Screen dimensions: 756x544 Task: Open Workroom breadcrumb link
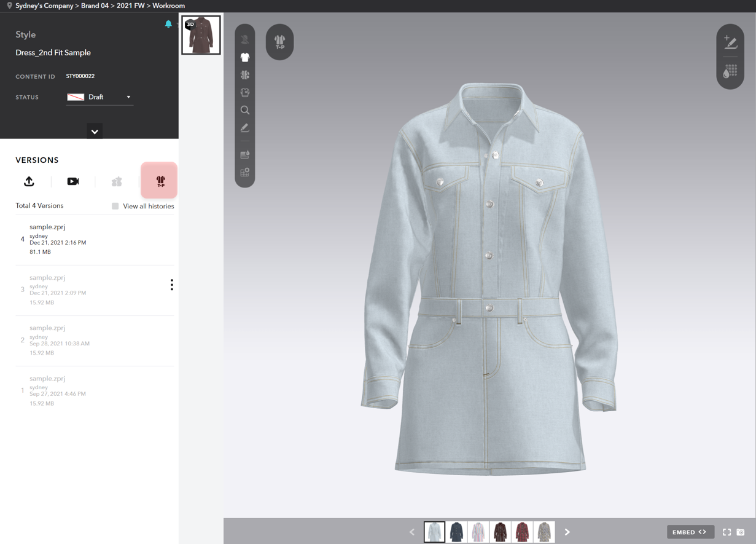168,6
